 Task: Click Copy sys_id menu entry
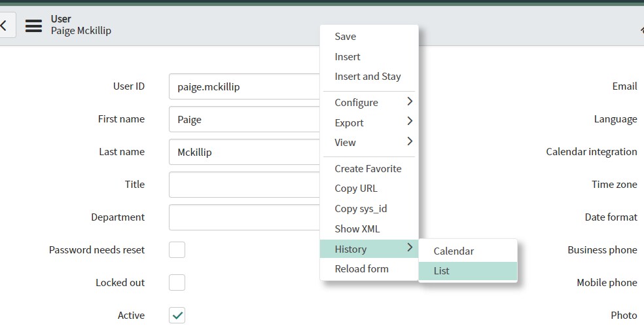point(361,209)
